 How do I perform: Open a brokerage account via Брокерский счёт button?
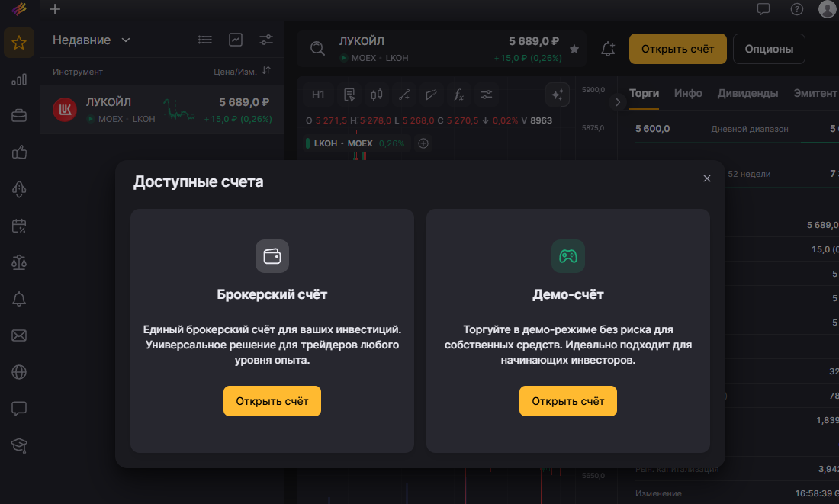pyautogui.click(x=272, y=400)
